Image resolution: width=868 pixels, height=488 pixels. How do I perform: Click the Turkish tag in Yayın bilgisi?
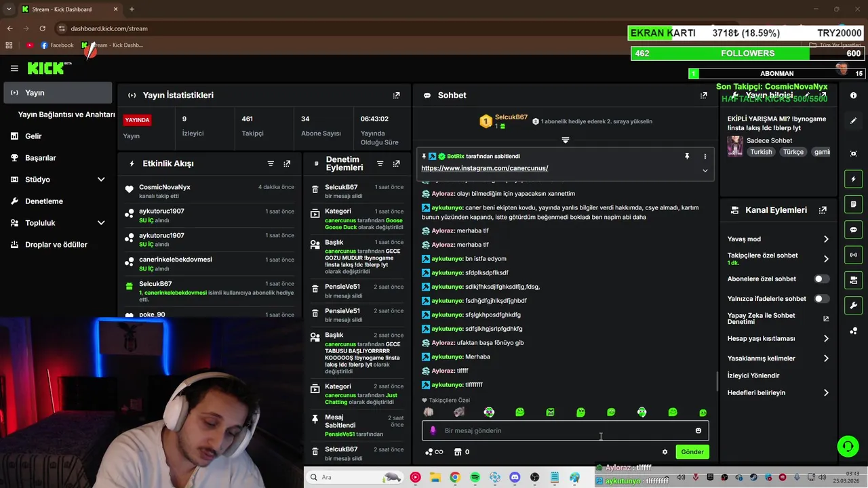pos(761,152)
